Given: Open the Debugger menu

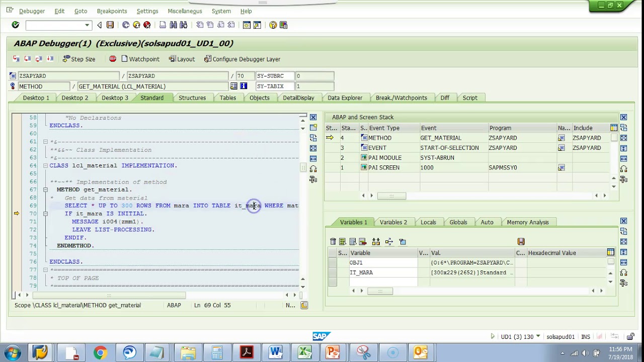Looking at the screenshot, I should point(32,11).
